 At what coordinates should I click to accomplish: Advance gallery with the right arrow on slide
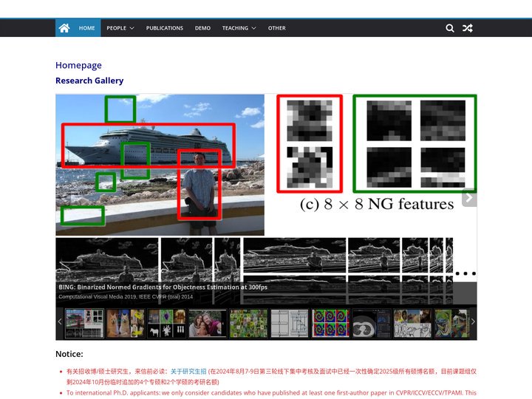point(469,197)
